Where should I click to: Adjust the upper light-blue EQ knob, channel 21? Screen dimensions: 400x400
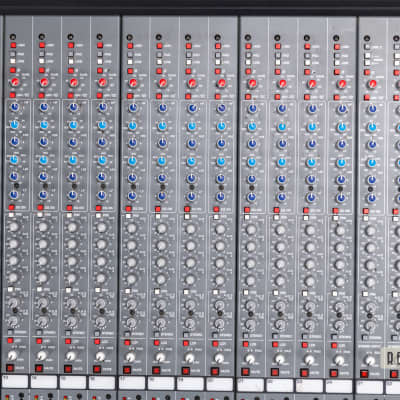pyautogui.click(x=252, y=127)
